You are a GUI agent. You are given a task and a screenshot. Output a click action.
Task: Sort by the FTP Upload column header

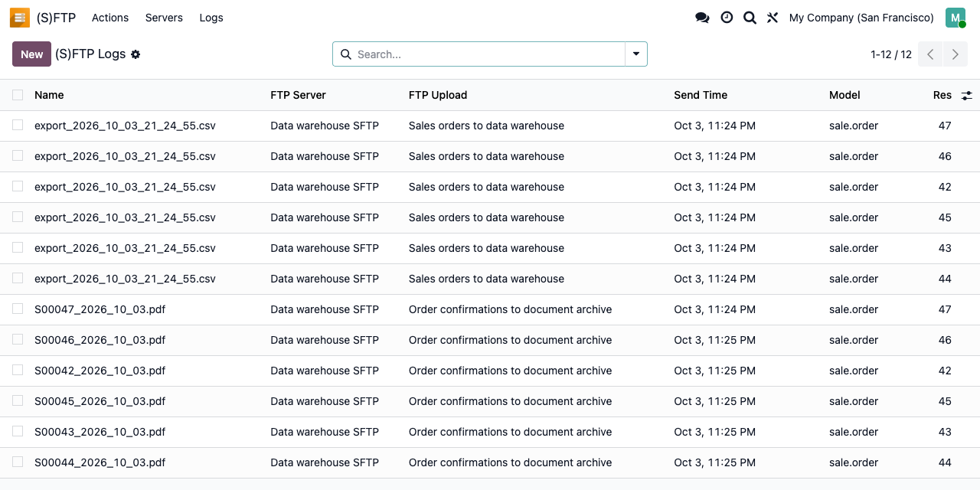tap(438, 95)
